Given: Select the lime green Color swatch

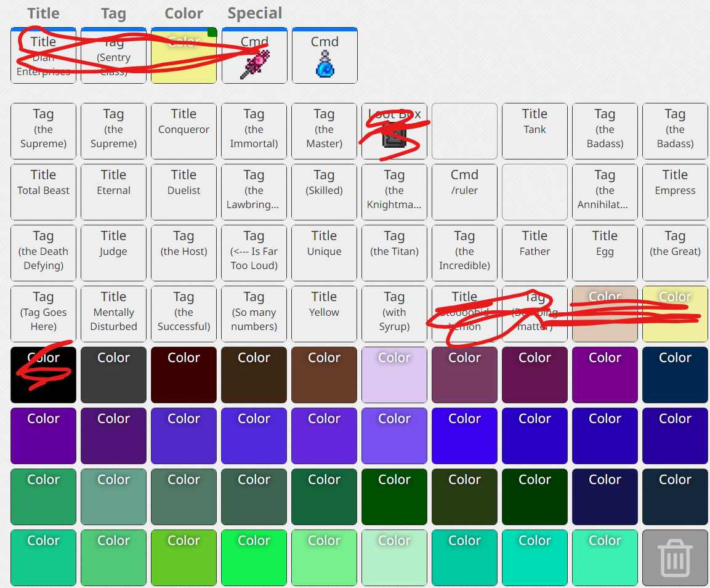Looking at the screenshot, I should point(184,558).
